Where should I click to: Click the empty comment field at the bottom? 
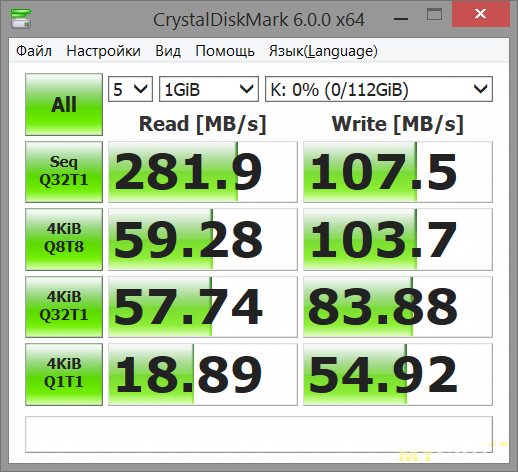click(x=259, y=434)
